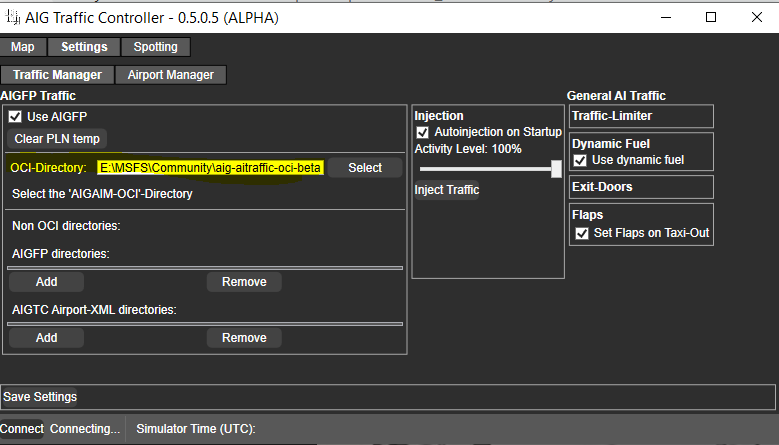Click the Inject Traffic button
This screenshot has height=445, width=779.
(x=447, y=190)
